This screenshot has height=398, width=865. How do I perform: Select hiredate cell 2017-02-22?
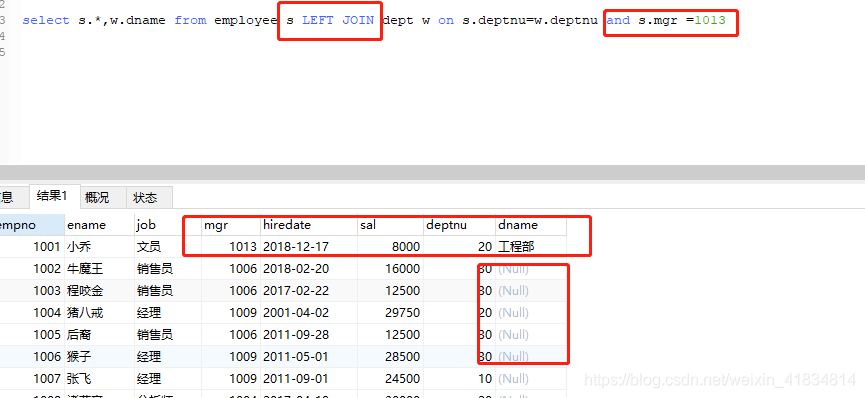(309, 291)
